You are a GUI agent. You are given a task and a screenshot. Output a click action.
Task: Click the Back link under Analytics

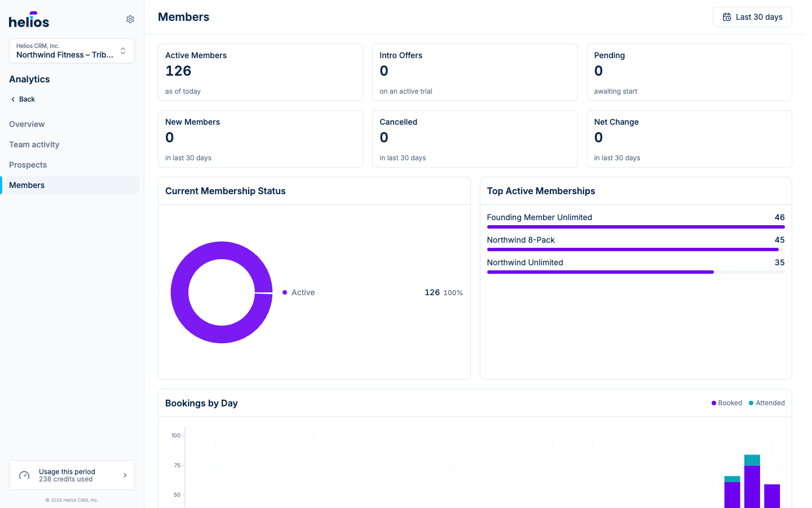pyautogui.click(x=23, y=99)
